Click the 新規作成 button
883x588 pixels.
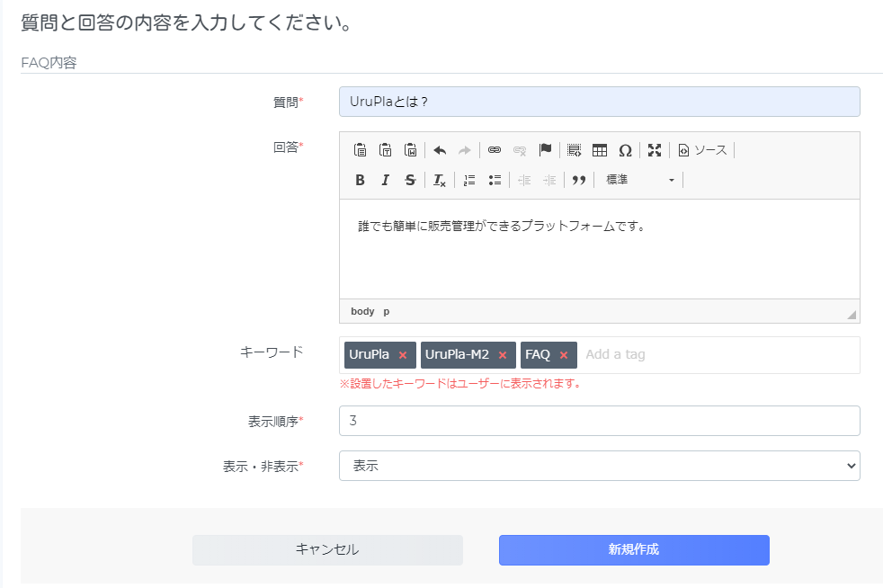tap(634, 549)
